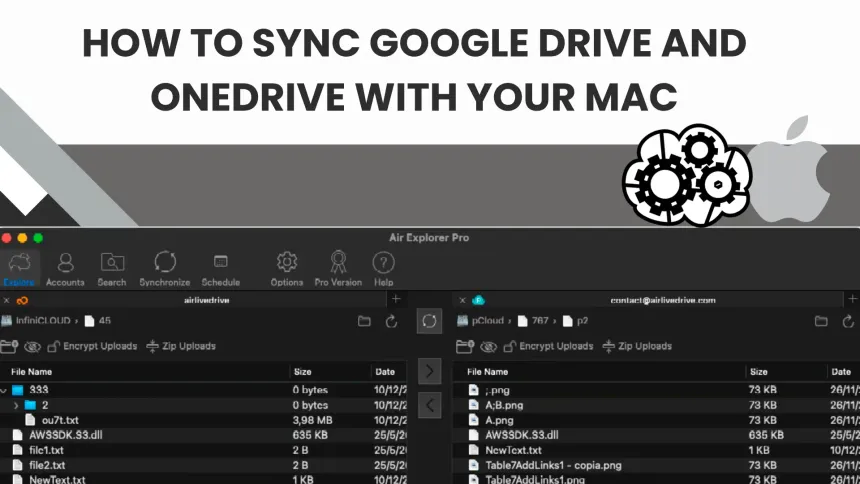This screenshot has height=484, width=860.
Task: Click the pCloud icon on right tab
Action: 478,300
